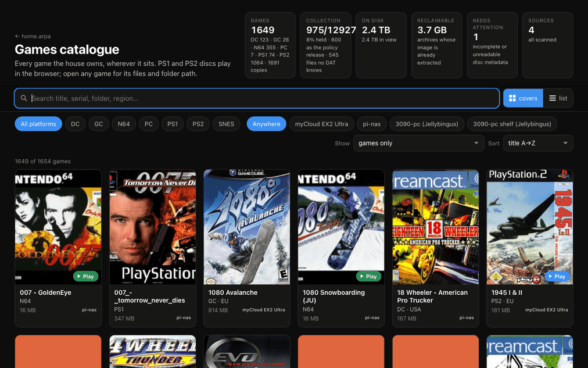The height and width of the screenshot is (368, 588).
Task: Open the Sort title A→Z dropdown
Action: click(x=538, y=143)
